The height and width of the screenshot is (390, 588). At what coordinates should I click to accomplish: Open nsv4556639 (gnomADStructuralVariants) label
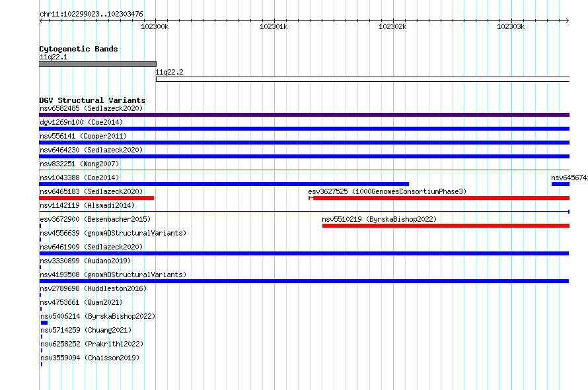[113, 233]
